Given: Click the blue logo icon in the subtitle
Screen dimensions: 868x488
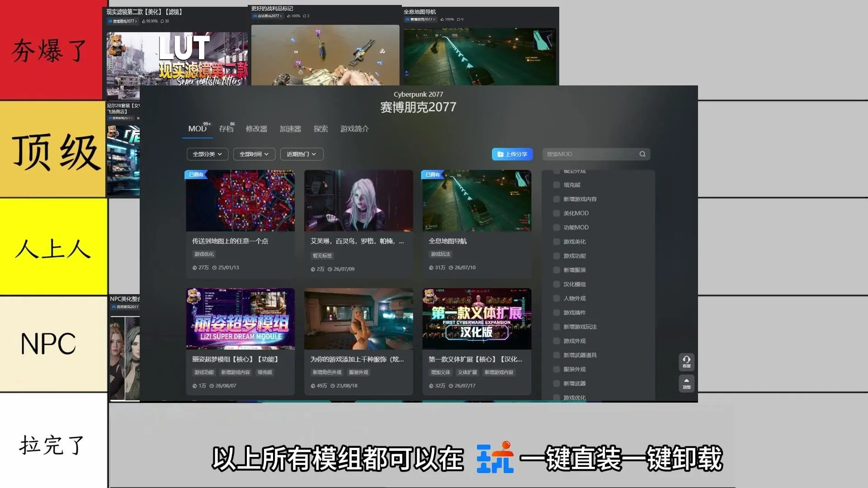Looking at the screenshot, I should pyautogui.click(x=495, y=457).
